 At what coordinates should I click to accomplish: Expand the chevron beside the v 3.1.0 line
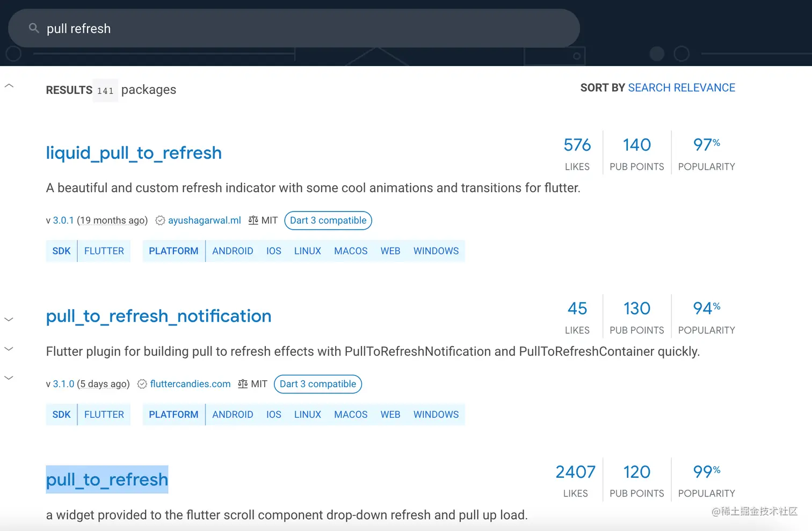point(9,378)
